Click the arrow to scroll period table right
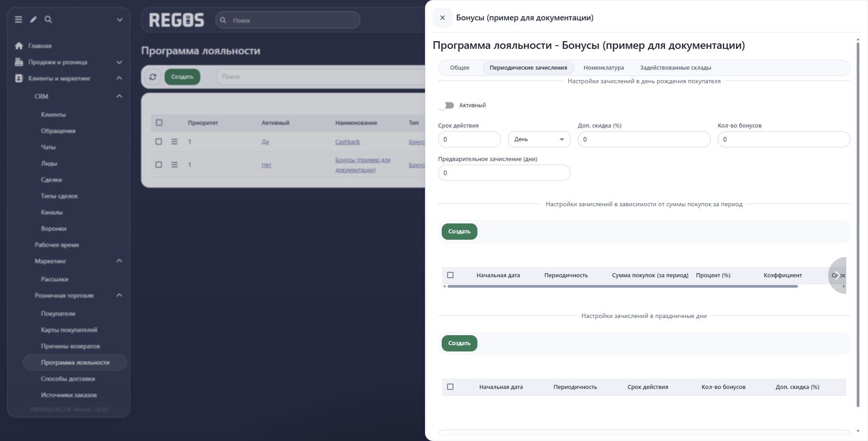Image resolution: width=868 pixels, height=441 pixels. (837, 275)
